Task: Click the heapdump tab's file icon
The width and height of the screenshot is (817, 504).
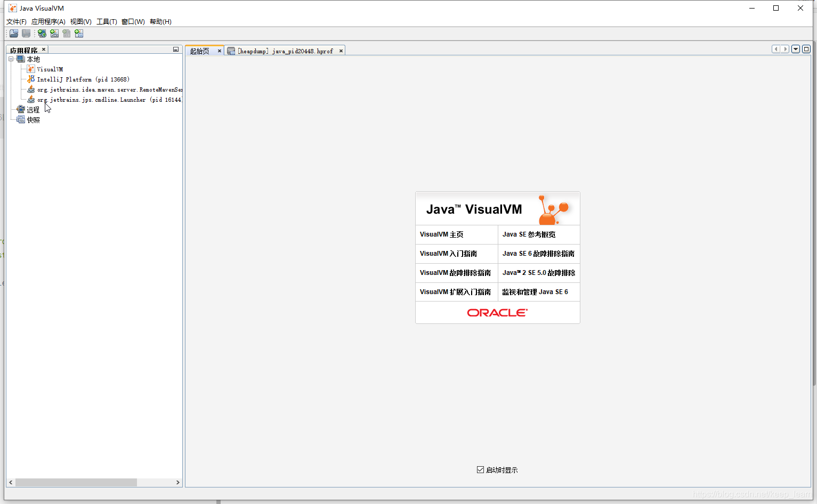Action: coord(231,51)
